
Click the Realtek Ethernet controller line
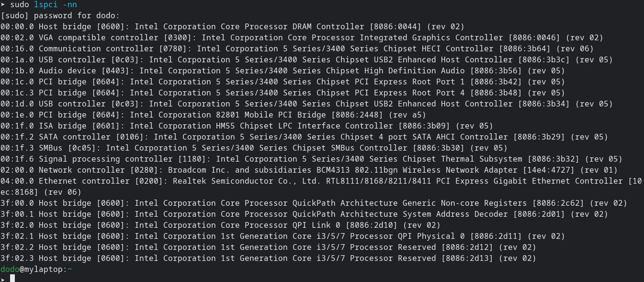coord(316,181)
